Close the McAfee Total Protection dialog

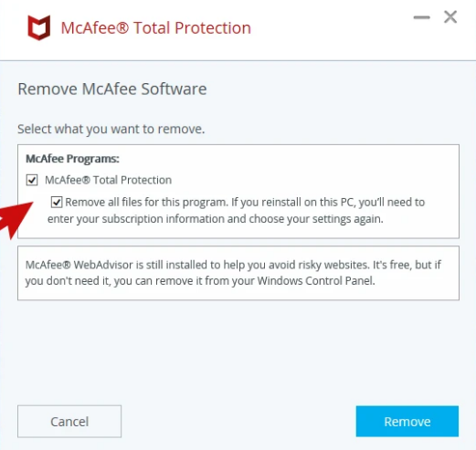(450, 16)
